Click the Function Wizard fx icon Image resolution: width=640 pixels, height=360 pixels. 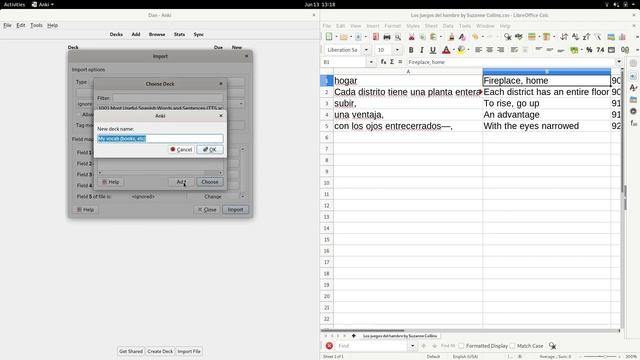(x=383, y=62)
